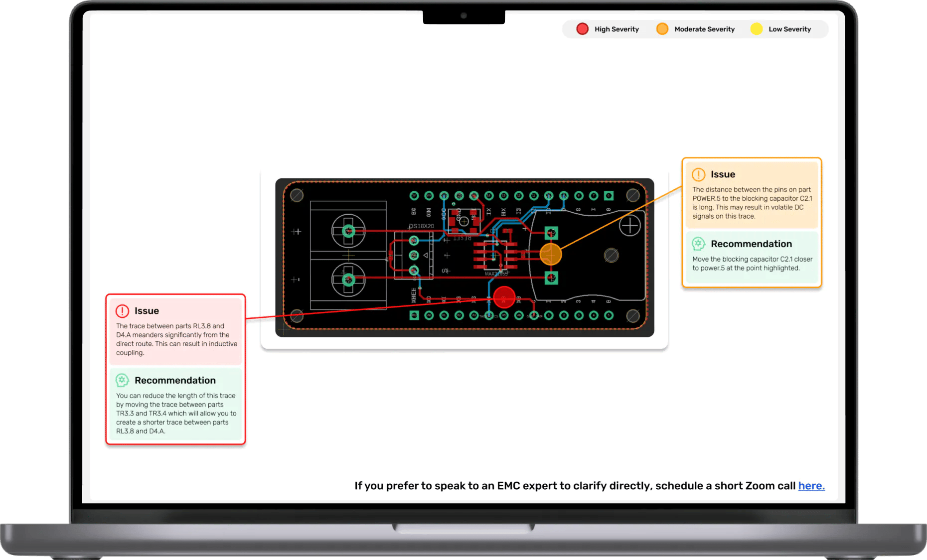Image resolution: width=927 pixels, height=560 pixels.
Task: Click the red Issue warning icon
Action: (122, 311)
